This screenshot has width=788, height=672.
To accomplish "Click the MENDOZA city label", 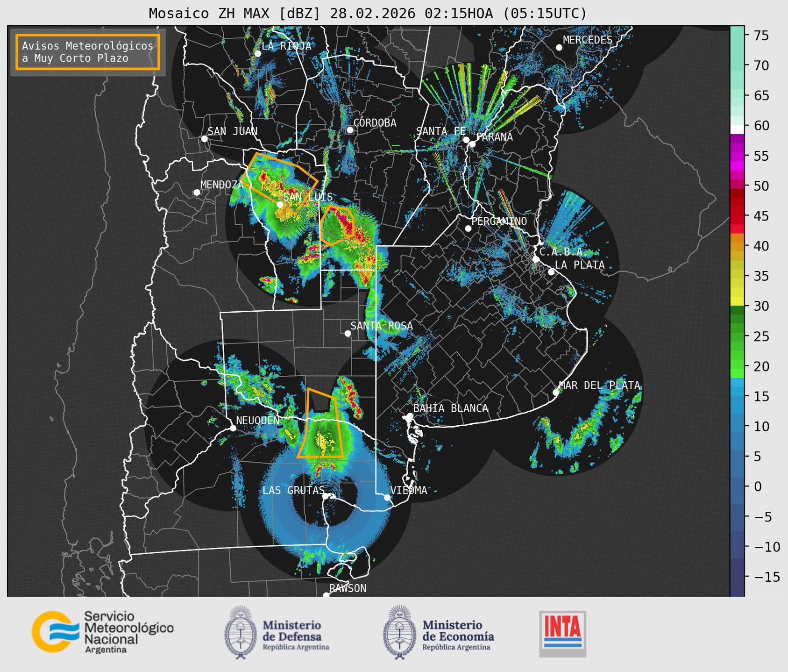I will pyautogui.click(x=222, y=185).
